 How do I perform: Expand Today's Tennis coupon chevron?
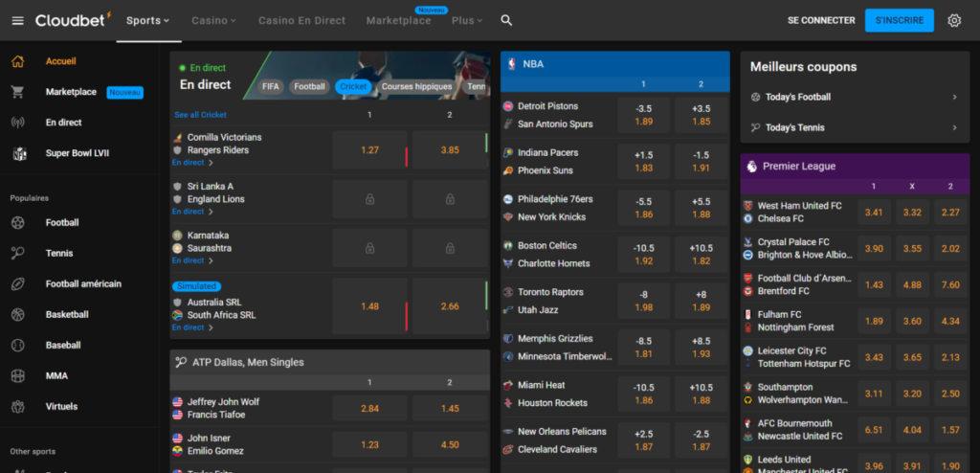click(x=954, y=127)
